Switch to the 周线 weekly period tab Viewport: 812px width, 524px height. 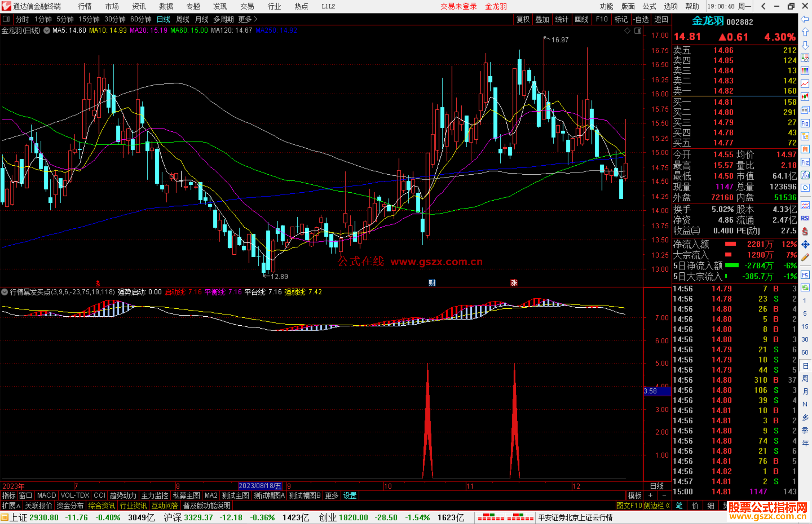point(183,19)
